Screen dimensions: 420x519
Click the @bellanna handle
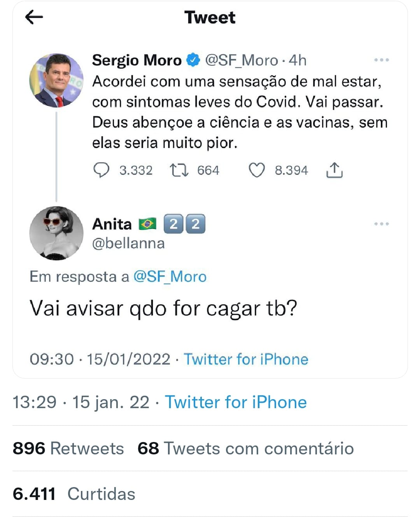coord(128,243)
